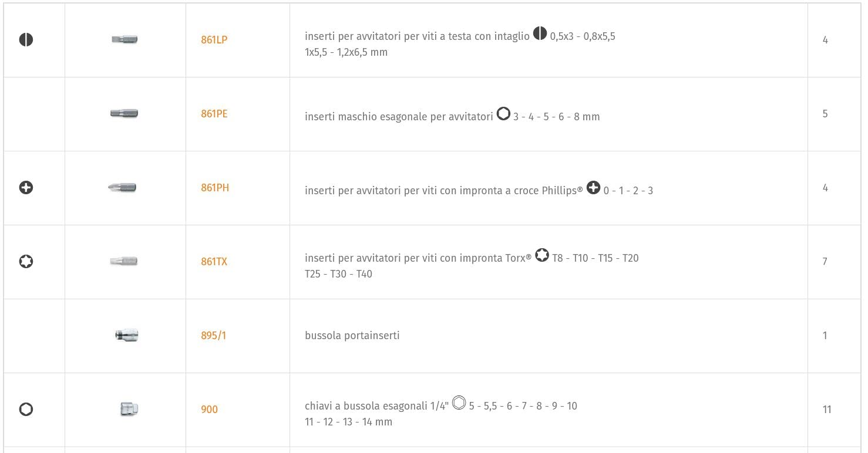Image resolution: width=868 pixels, height=453 pixels.
Task: Go to the 861TX product page
Action: coord(214,262)
